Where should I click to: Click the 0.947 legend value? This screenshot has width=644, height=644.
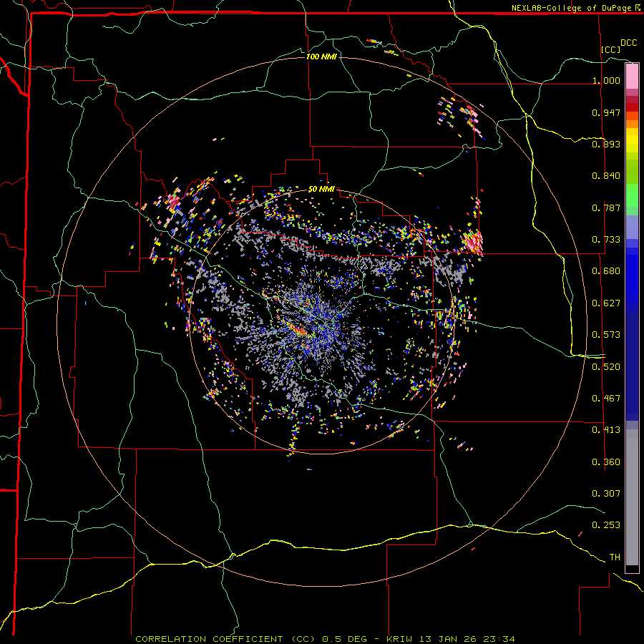pyautogui.click(x=606, y=112)
